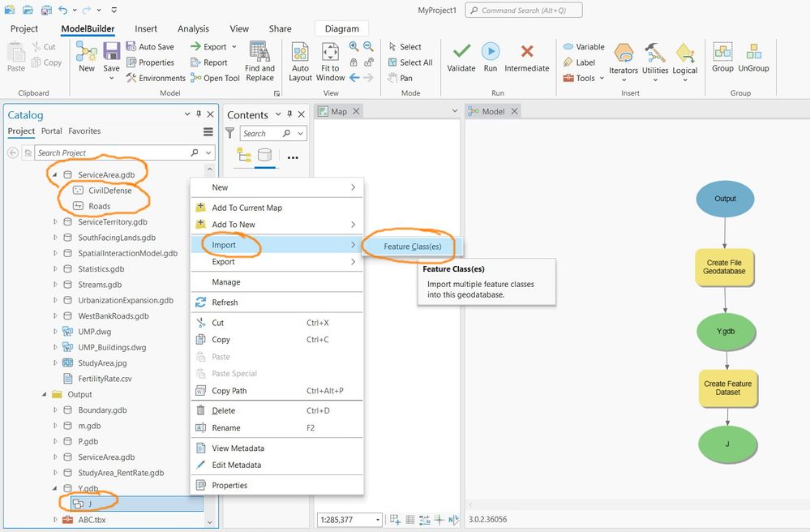Select ABC.tbx toolbox
Image resolution: width=810 pixels, height=532 pixels.
(92, 520)
